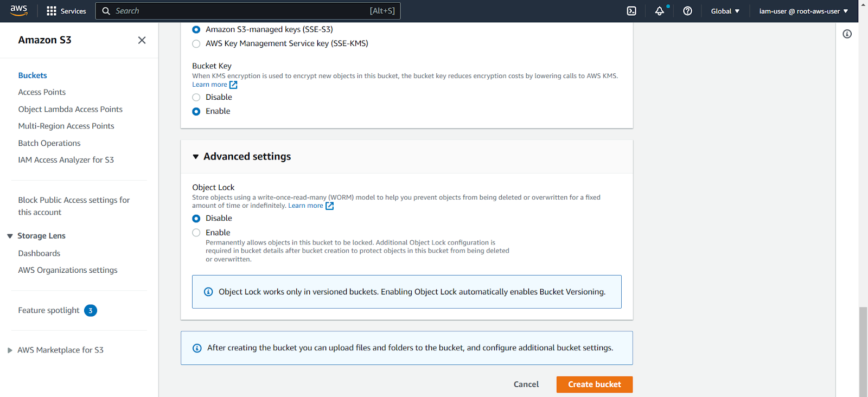Follow Bucket Key Learn more link
The image size is (868, 397).
pos(209,85)
